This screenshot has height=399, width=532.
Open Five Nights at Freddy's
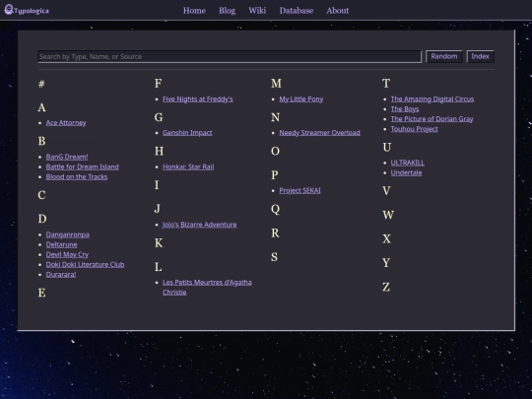point(198,100)
